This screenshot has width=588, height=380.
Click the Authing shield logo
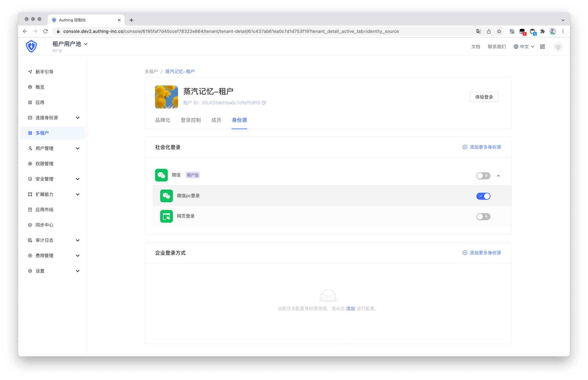click(31, 46)
